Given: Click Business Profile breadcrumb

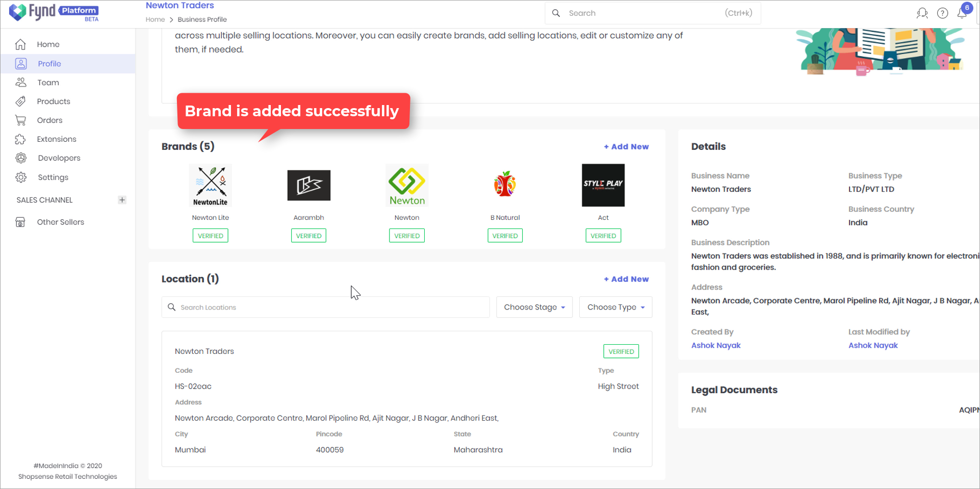Looking at the screenshot, I should [x=202, y=19].
